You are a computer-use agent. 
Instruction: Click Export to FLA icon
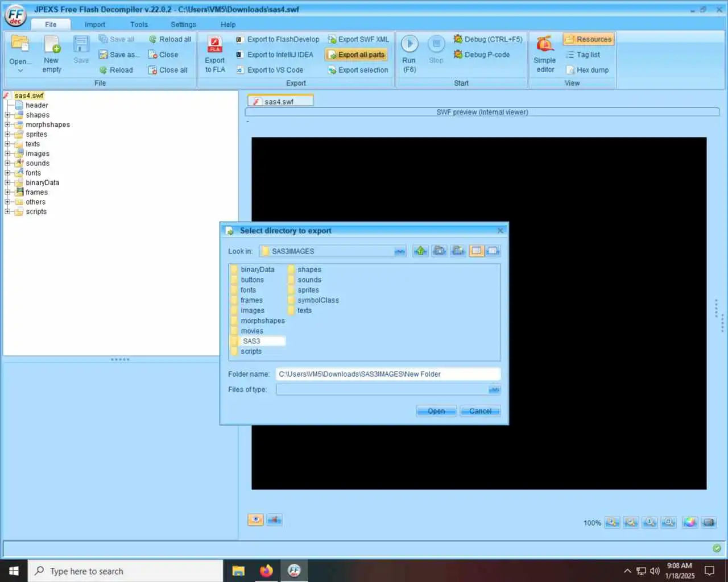215,44
